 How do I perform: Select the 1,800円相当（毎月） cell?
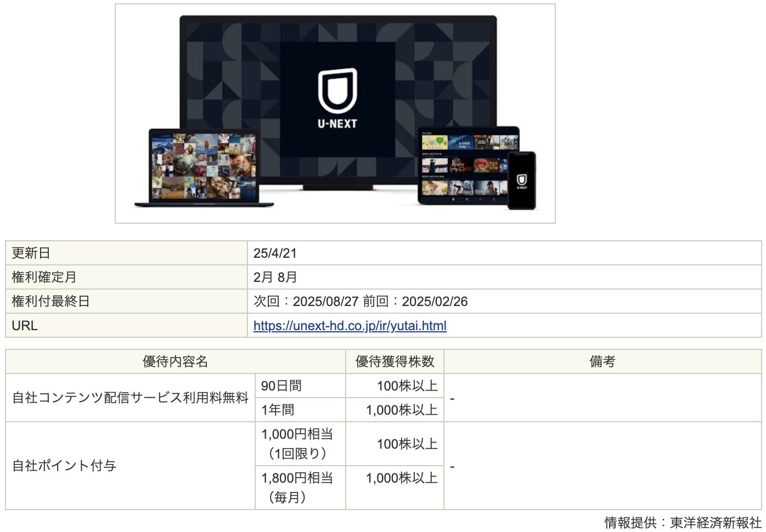coord(300,488)
